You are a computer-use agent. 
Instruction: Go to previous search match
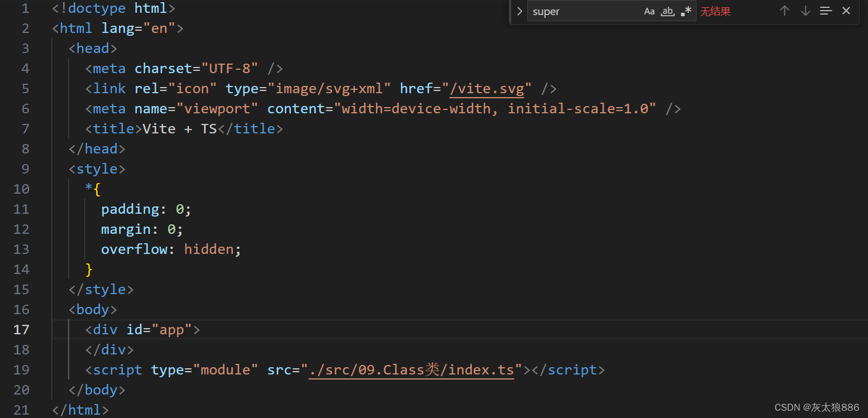(784, 11)
